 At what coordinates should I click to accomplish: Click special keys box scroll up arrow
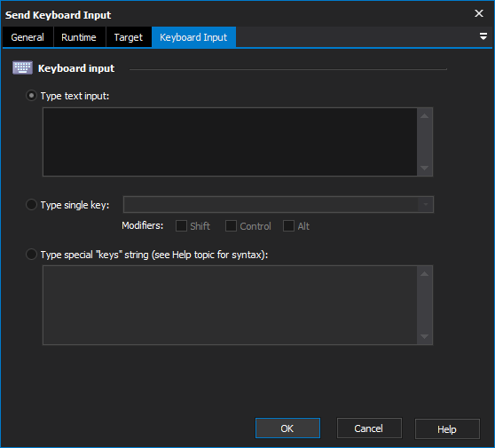pyautogui.click(x=425, y=274)
